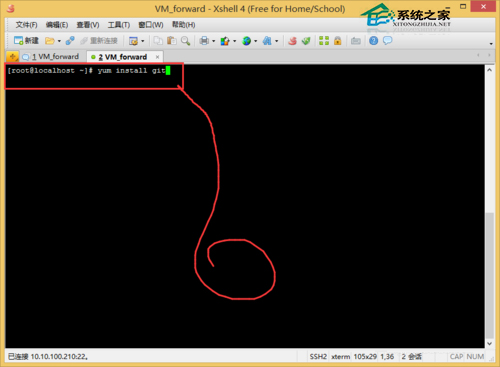The width and height of the screenshot is (500, 367).
Task: Click the font icon
Action: coord(267,41)
